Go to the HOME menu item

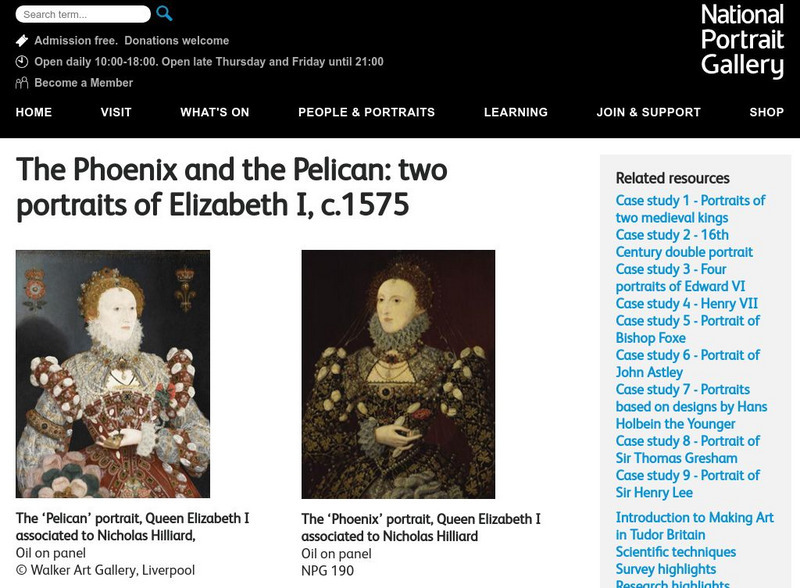(34, 112)
